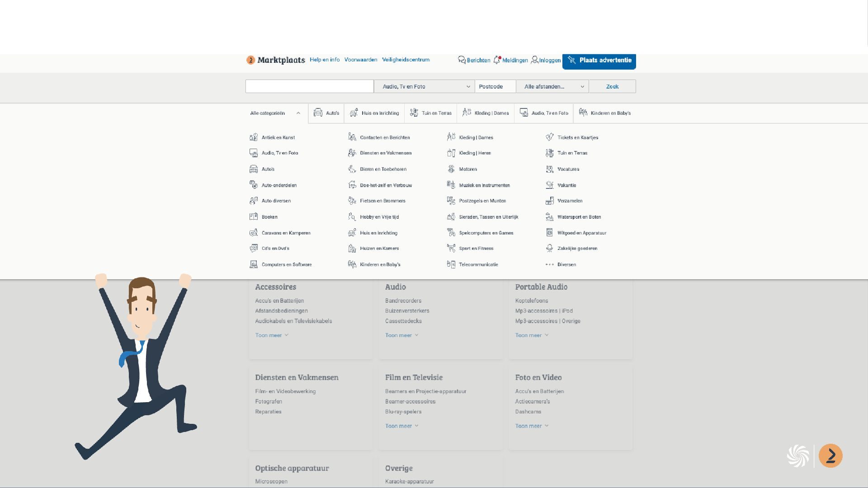The height and width of the screenshot is (488, 868).
Task: Open the Tickets en Kaartjes icon
Action: coord(550,137)
